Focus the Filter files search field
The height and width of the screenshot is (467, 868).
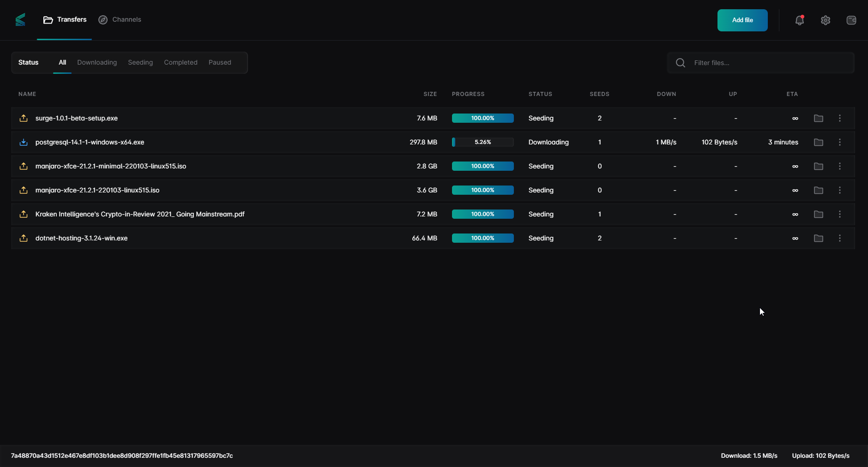(x=761, y=63)
